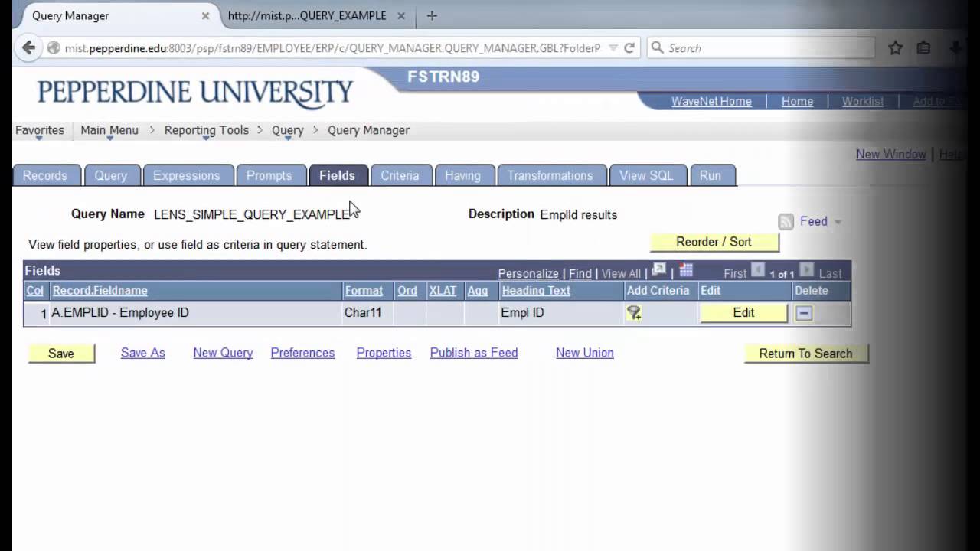This screenshot has width=980, height=551.
Task: Expand the Reporting Tools breadcrumb menu
Action: click(x=207, y=130)
